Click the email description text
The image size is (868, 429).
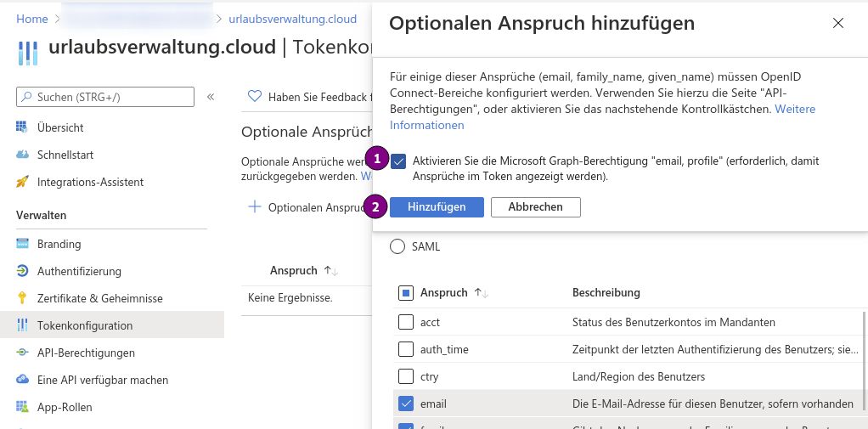713,404
